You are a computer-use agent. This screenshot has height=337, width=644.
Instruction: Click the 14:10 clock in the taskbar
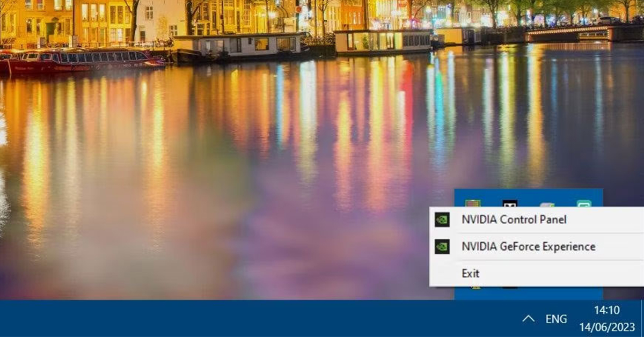click(606, 310)
